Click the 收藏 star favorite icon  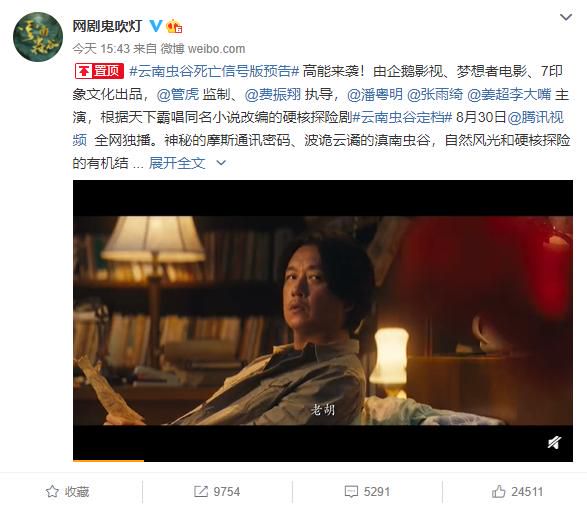click(x=52, y=492)
